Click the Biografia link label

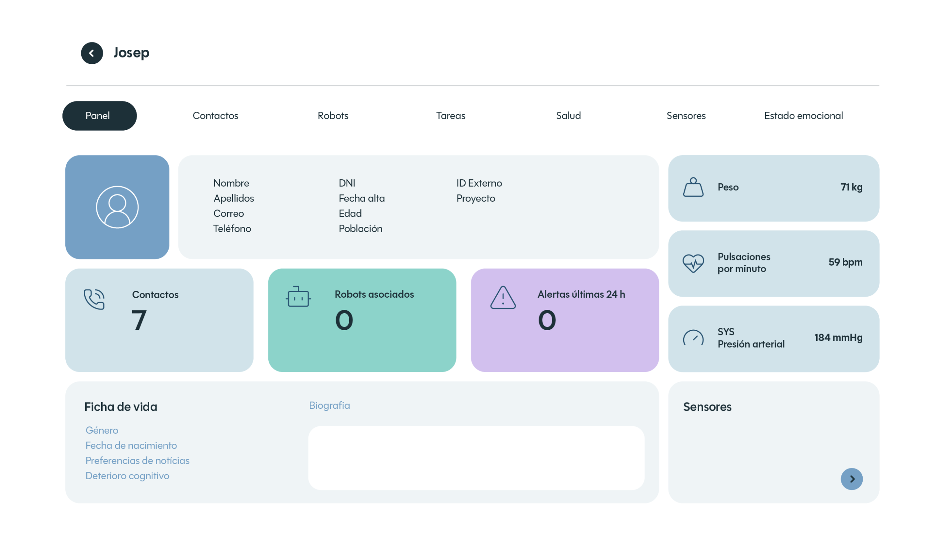click(x=329, y=405)
